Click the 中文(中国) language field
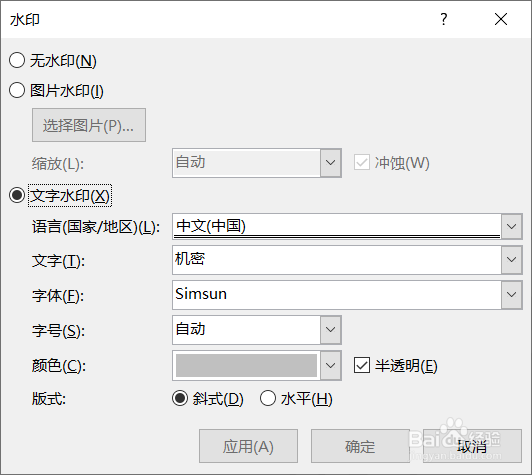This screenshot has height=475, width=532. point(337,226)
